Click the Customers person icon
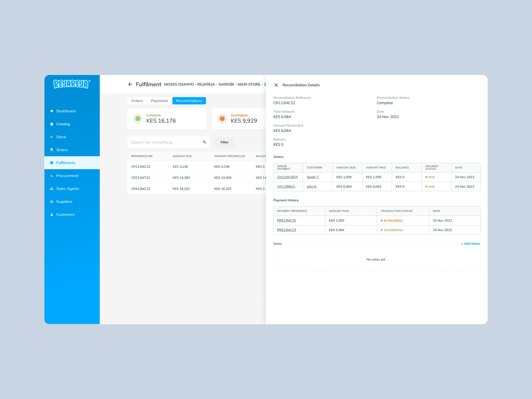Screen dimensions: 532x399 [52, 214]
